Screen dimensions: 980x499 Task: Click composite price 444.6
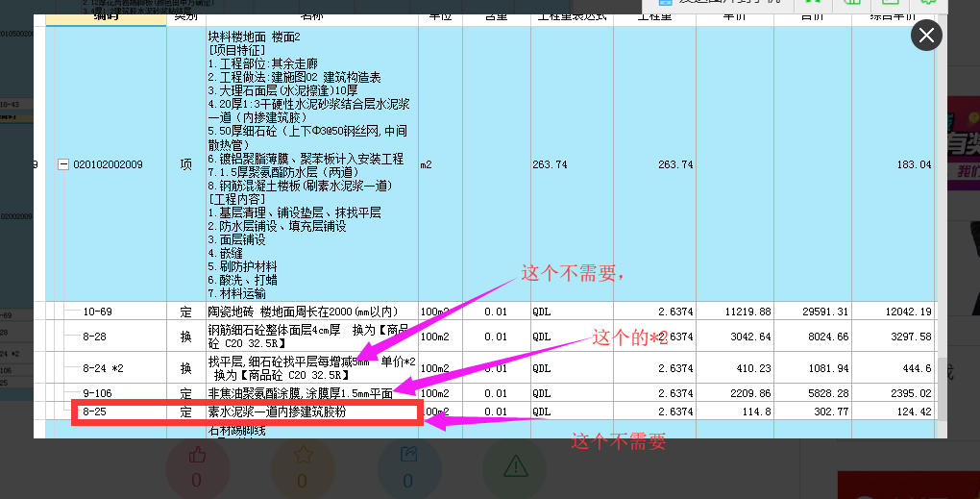(x=917, y=368)
